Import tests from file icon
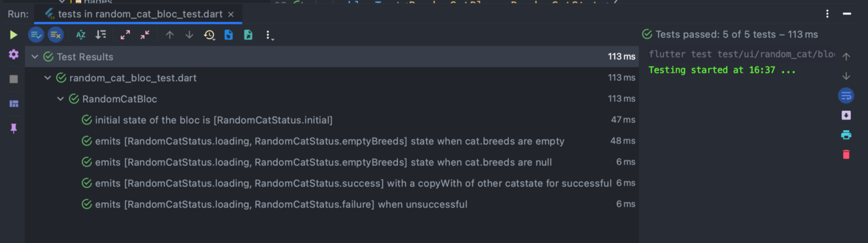The width and height of the screenshot is (868, 243). pyautogui.click(x=229, y=35)
